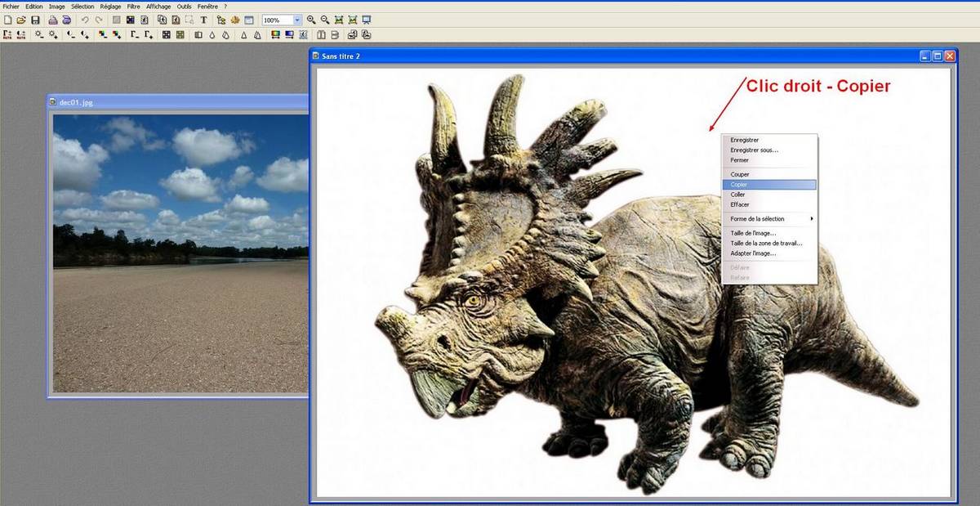Open the Réglage menu
The width and height of the screenshot is (980, 506).
tap(110, 6)
